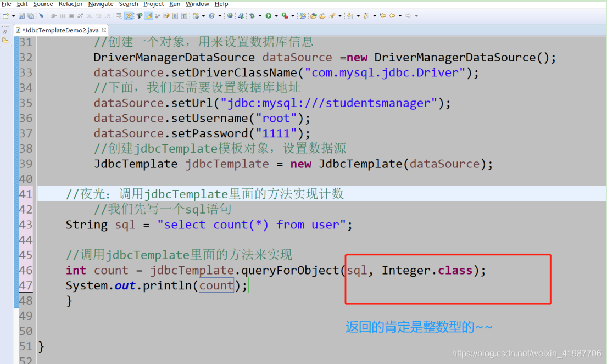
Task: Click the Forward navigation arrow
Action: click(x=408, y=16)
